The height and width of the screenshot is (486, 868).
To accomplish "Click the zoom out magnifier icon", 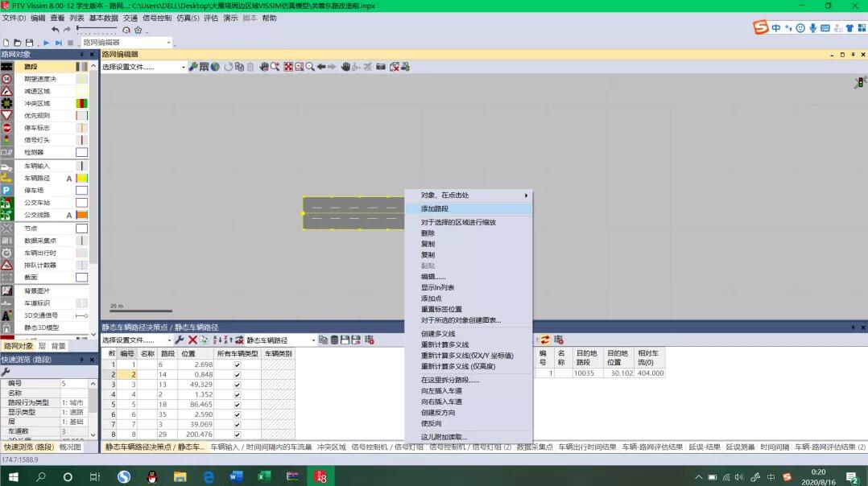I will (310, 66).
